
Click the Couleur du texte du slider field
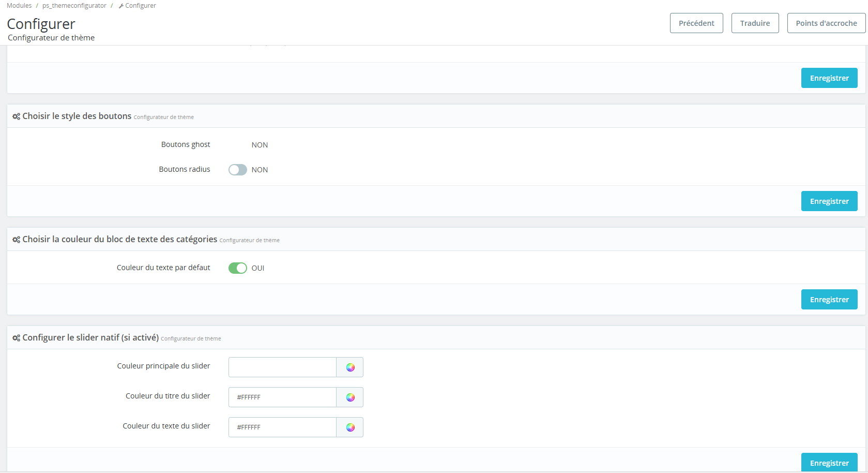click(282, 427)
